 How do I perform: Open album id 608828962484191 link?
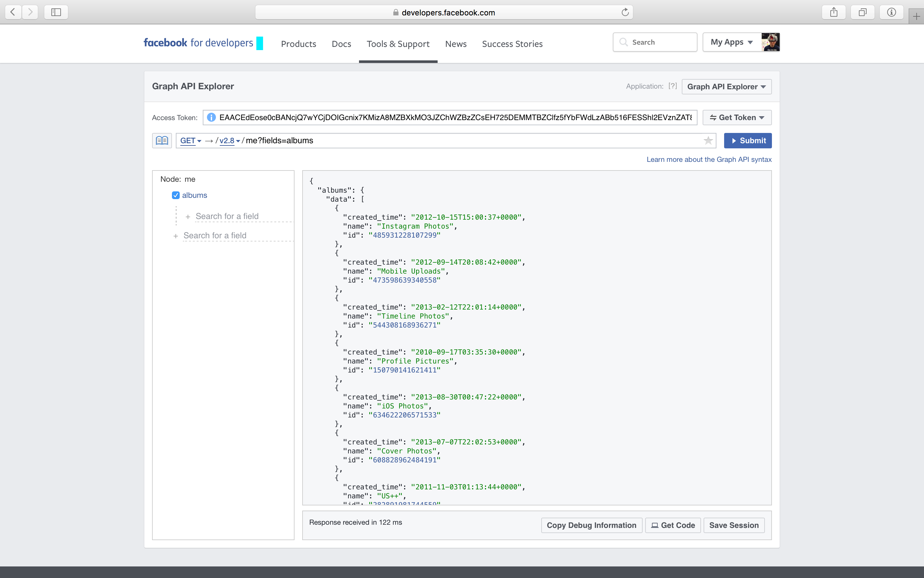pyautogui.click(x=404, y=460)
